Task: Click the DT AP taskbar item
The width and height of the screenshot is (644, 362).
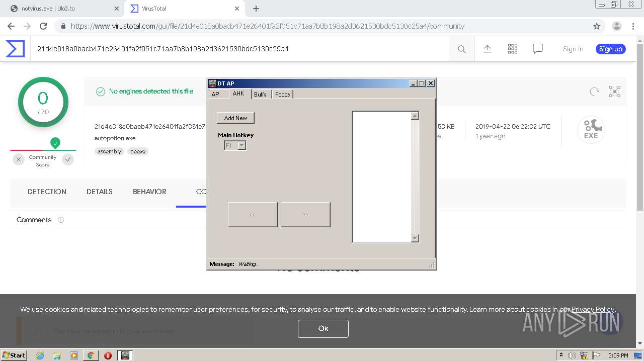Action: point(125,355)
